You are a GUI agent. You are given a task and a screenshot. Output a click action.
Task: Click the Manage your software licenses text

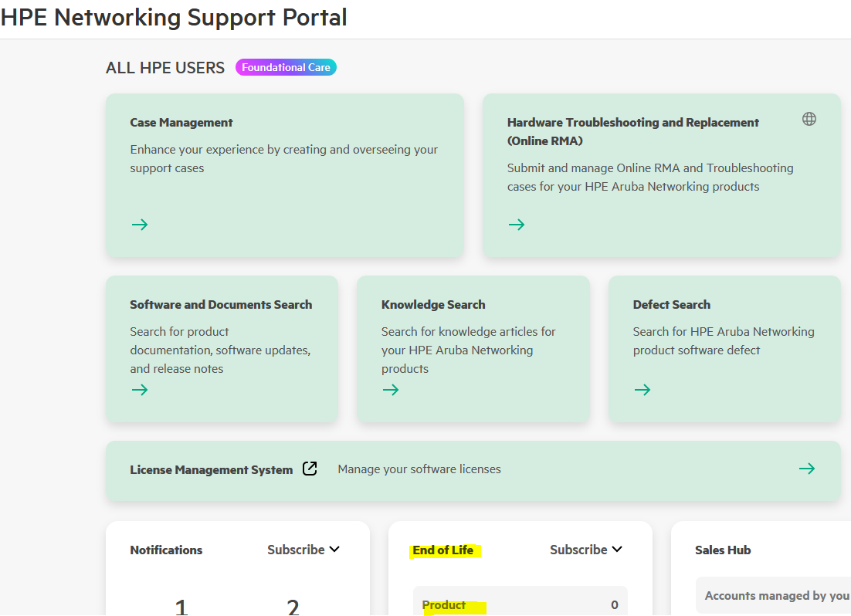419,469
